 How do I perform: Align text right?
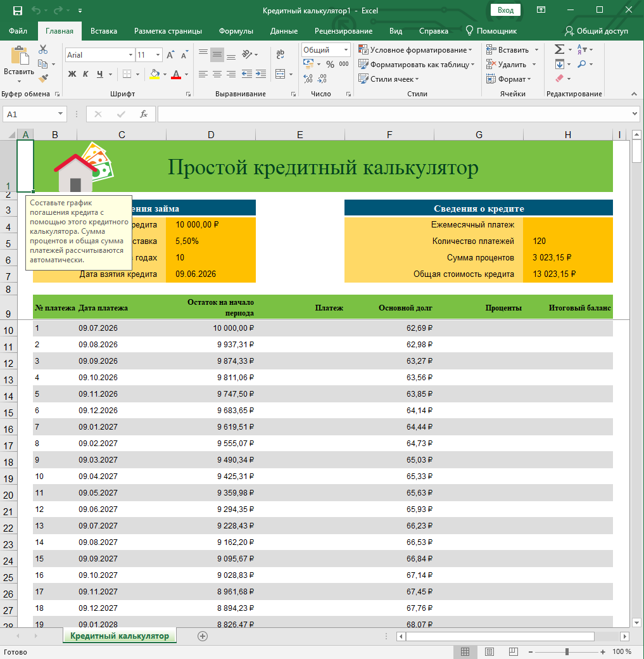coord(231,74)
